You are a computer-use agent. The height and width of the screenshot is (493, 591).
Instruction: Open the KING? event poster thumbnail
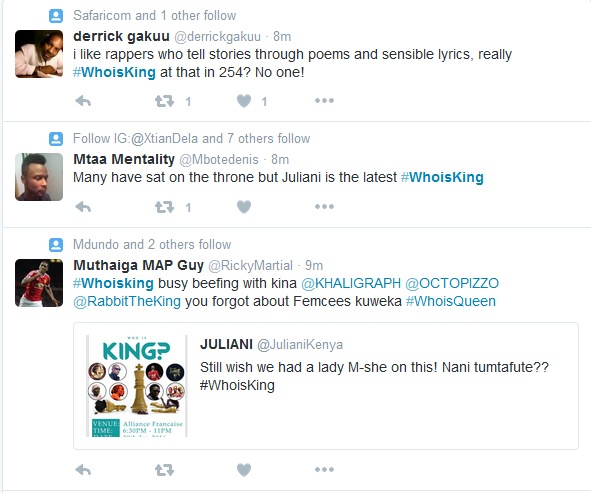pyautogui.click(x=137, y=386)
